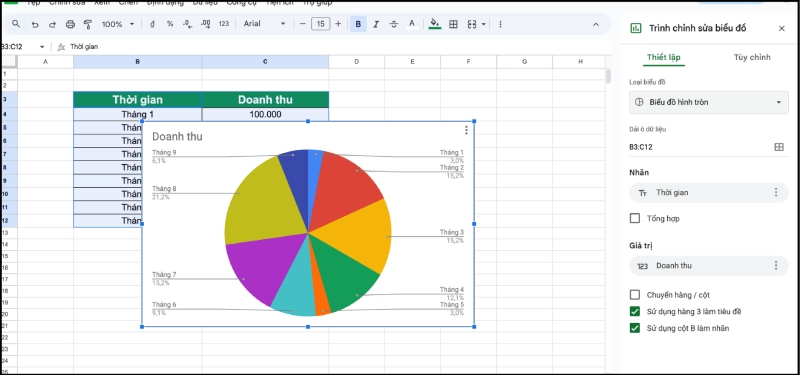The image size is (800, 375).
Task: Open the 100% zoom dropdown
Action: coord(118,24)
